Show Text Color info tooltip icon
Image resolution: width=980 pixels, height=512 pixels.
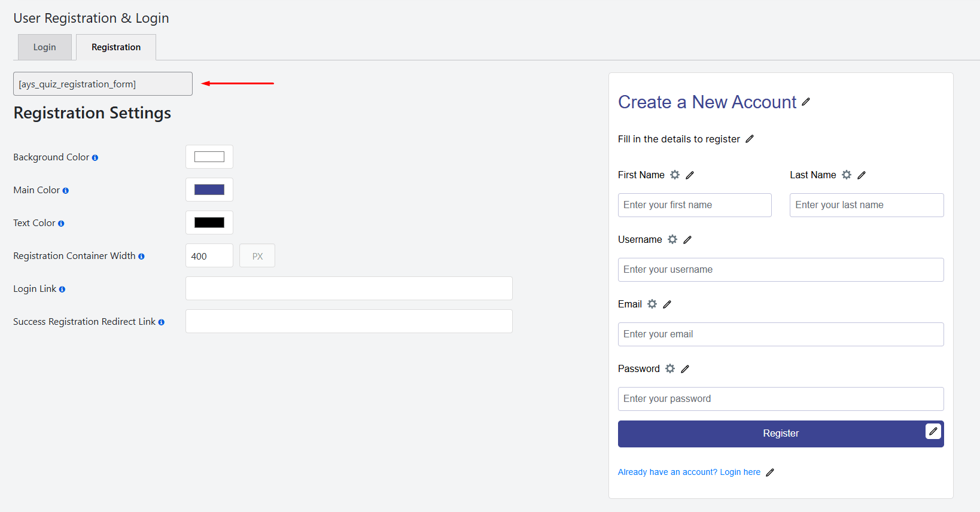click(x=61, y=224)
